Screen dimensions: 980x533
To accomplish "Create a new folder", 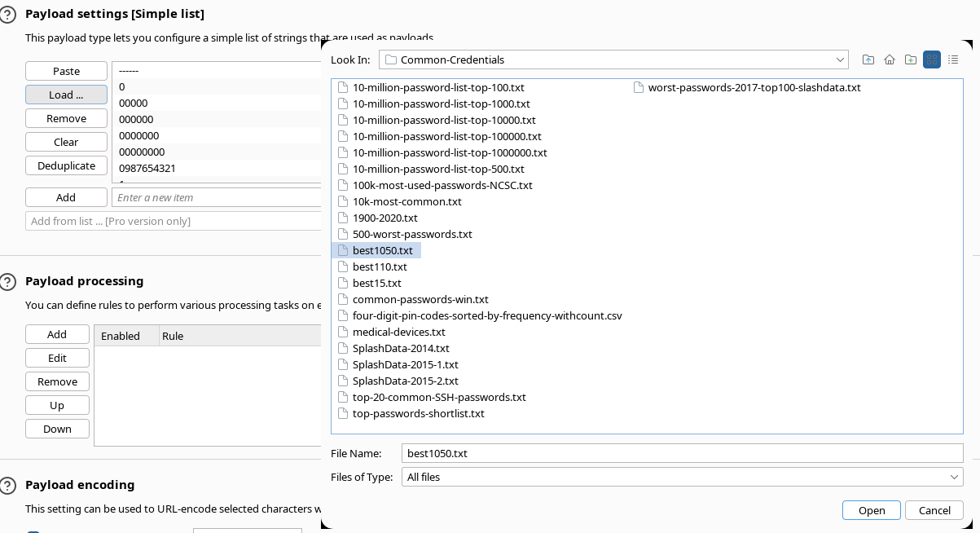I will tap(910, 59).
